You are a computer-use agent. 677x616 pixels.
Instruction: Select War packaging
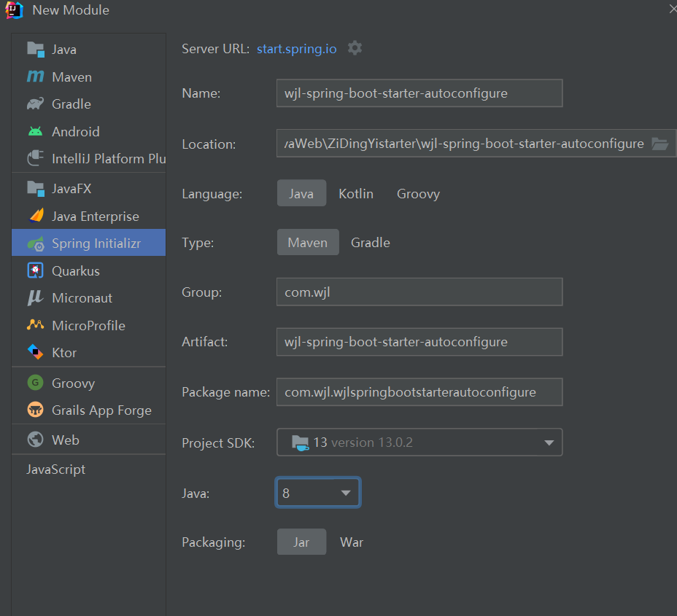(352, 542)
